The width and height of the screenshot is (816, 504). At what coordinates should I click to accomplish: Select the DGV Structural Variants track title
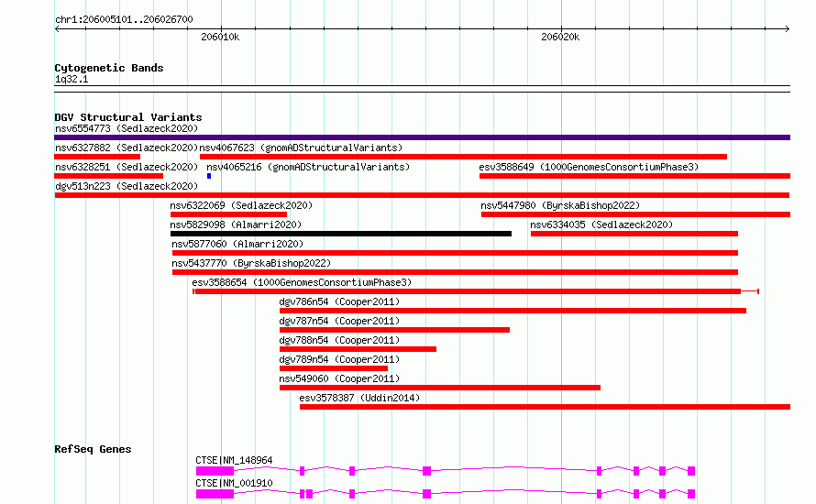pyautogui.click(x=128, y=117)
